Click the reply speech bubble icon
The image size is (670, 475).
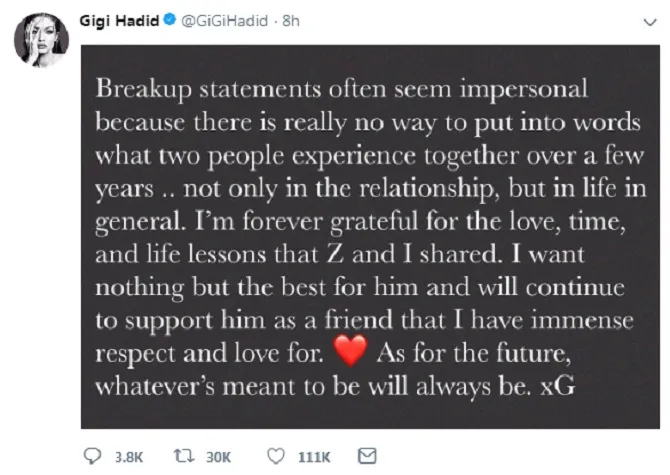[94, 456]
